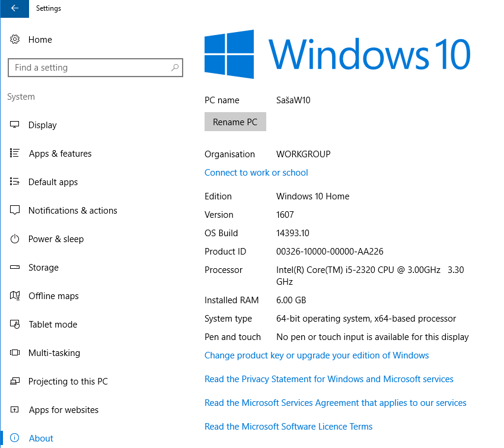Click version number 1607
The height and width of the screenshot is (448, 504).
(285, 215)
